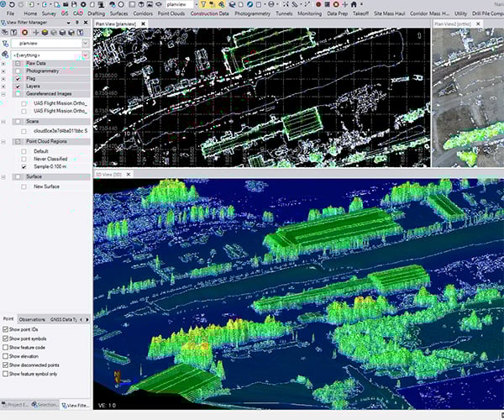
Task: Check the Default point cloud region
Action: (24, 151)
